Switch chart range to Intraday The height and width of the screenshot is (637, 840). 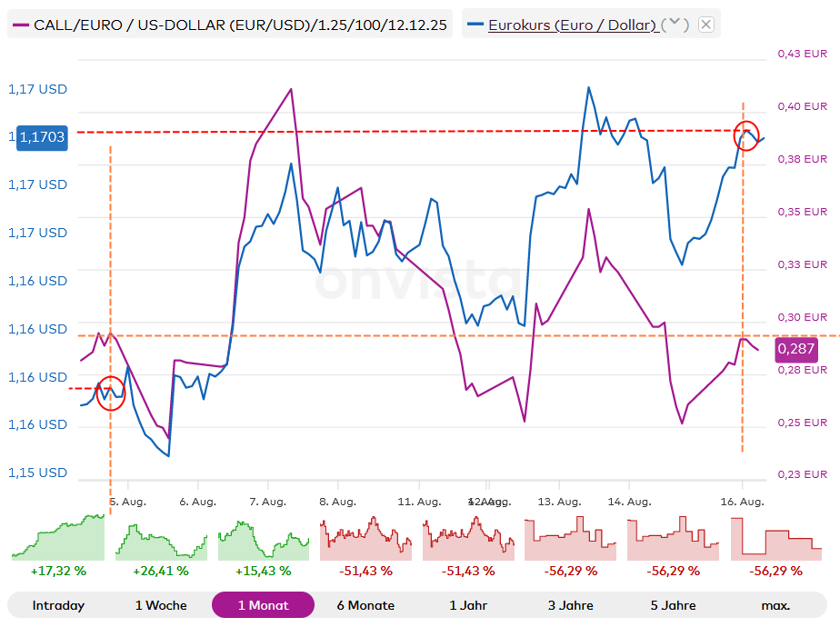tap(58, 605)
